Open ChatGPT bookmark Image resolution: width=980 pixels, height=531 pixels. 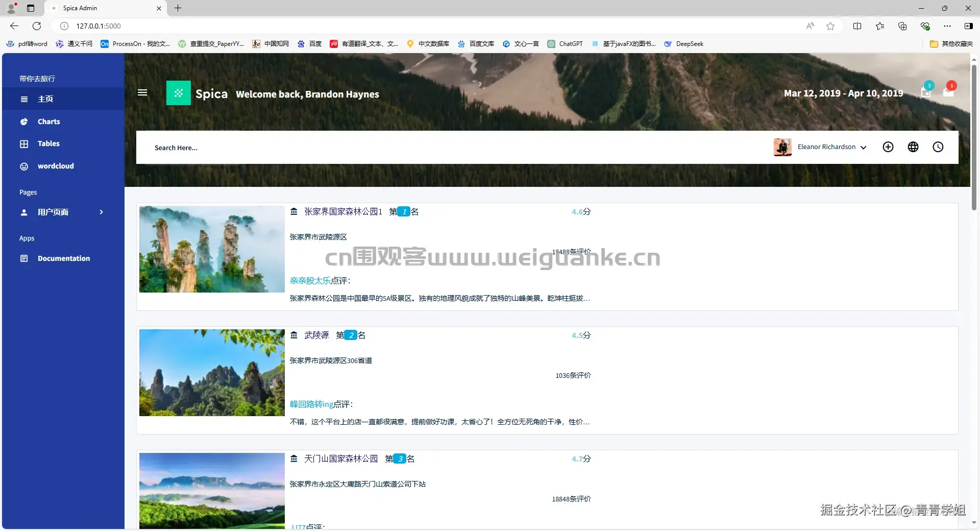[x=565, y=44]
